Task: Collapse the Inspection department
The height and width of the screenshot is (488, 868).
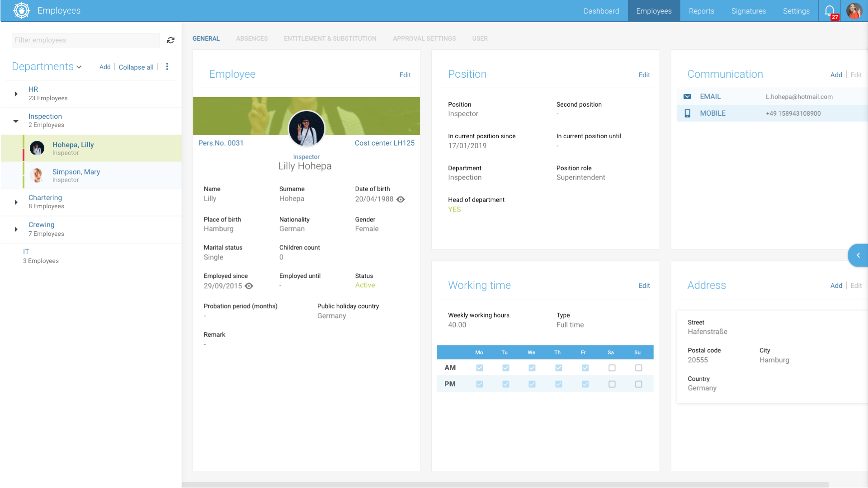Action: (16, 121)
